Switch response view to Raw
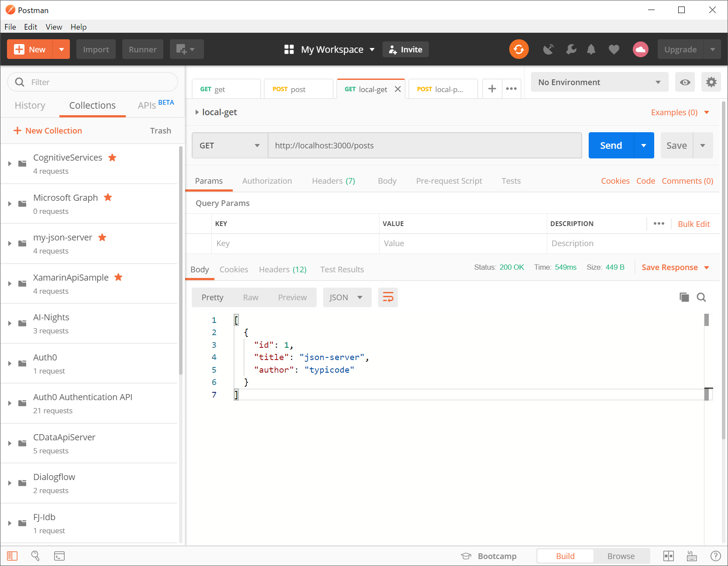 (251, 297)
